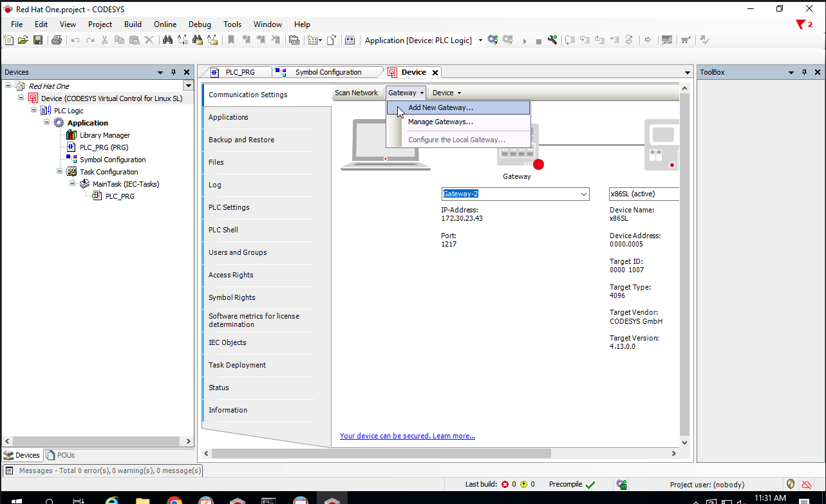Viewport: 826px width, 504px height.
Task: Click the laptop image in communication diagram
Action: (385, 144)
